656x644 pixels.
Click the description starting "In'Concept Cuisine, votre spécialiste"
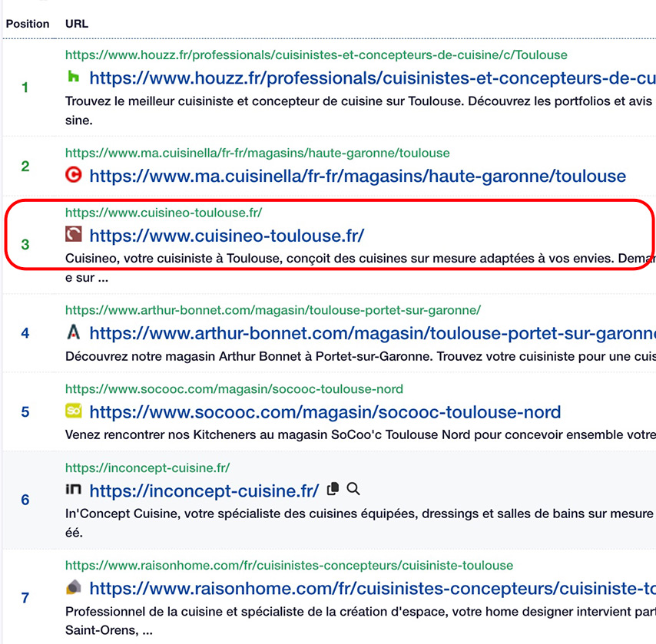point(360,523)
